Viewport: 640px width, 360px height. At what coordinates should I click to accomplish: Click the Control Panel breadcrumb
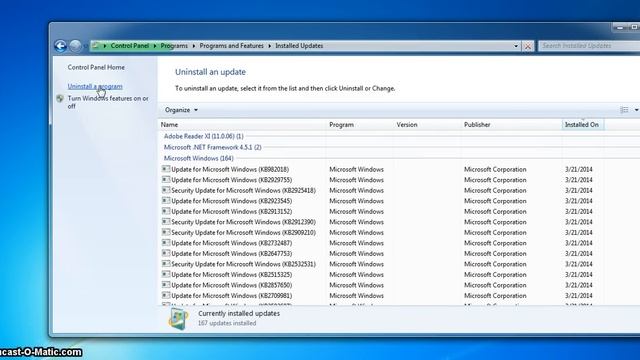tap(130, 46)
